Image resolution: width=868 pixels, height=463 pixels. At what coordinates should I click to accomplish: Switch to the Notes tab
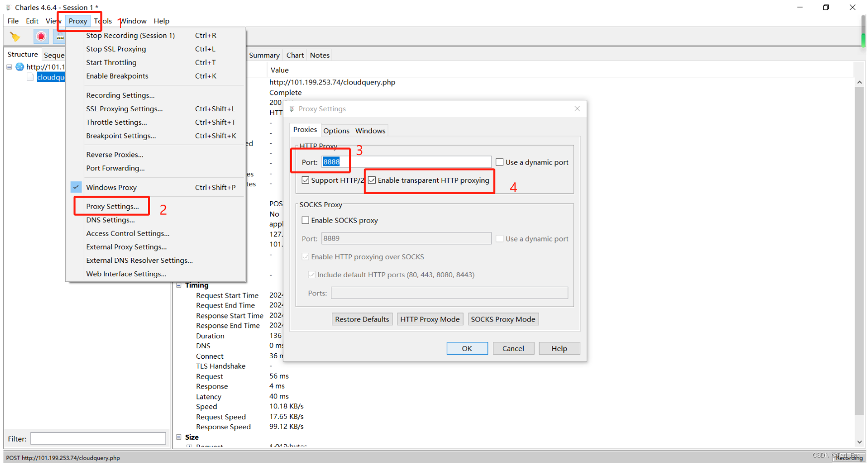click(320, 55)
